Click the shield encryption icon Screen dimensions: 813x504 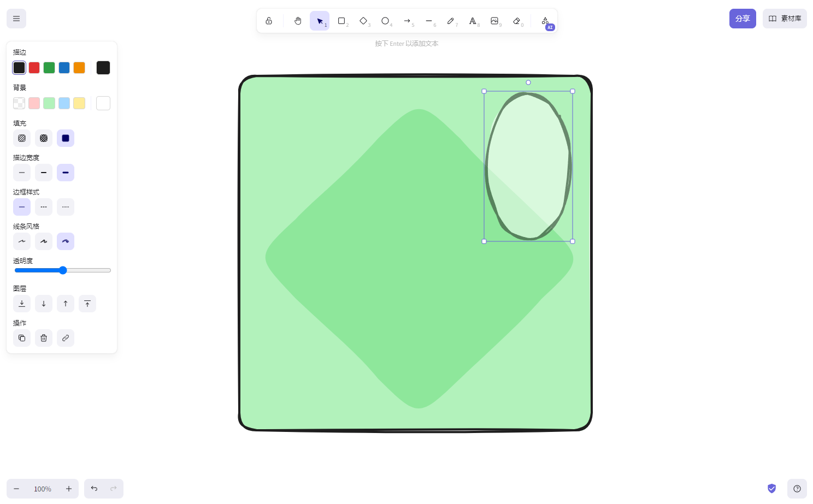(x=771, y=489)
